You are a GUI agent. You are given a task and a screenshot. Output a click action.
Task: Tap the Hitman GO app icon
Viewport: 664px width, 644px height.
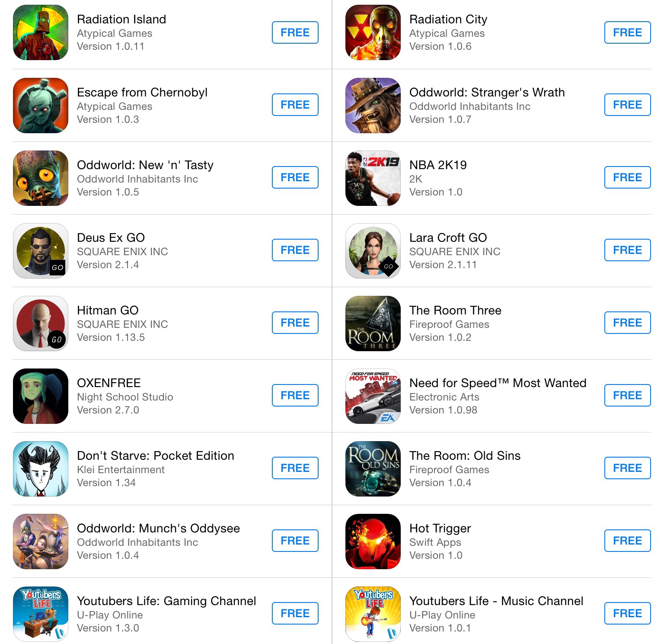[x=41, y=323]
